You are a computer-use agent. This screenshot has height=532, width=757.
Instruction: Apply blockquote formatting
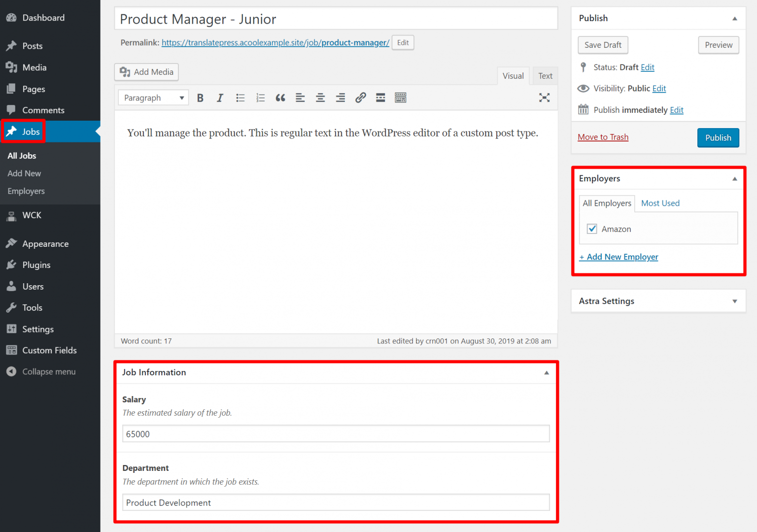click(280, 98)
